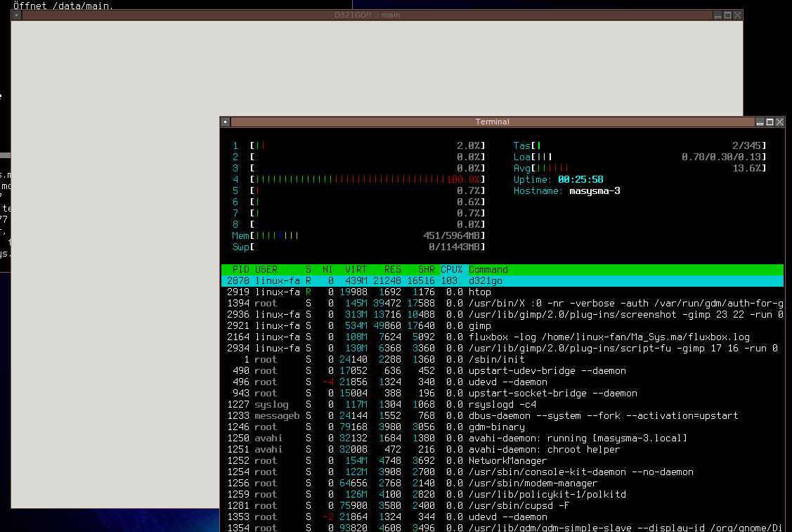This screenshot has width=792, height=532.
Task: Minimize the D321GO!! main window
Action: click(x=718, y=15)
